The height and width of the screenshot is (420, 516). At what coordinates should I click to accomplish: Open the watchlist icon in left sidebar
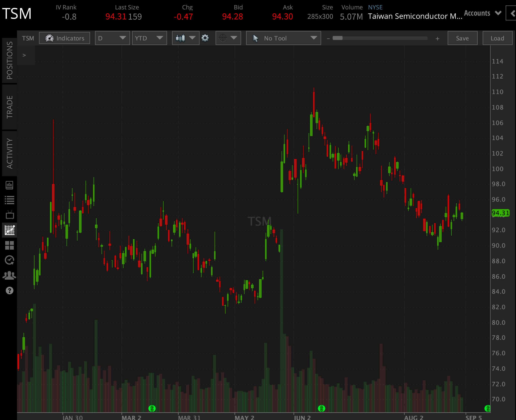click(x=9, y=200)
